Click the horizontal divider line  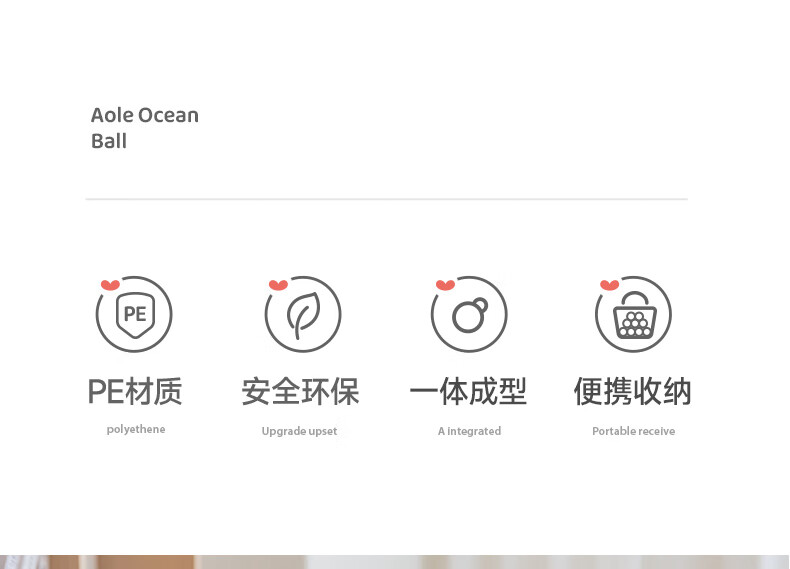click(386, 199)
